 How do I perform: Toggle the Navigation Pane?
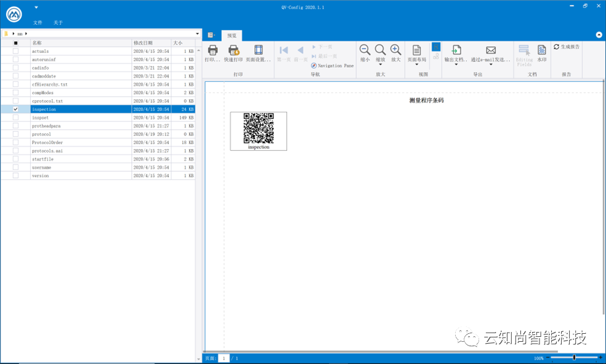pos(333,65)
